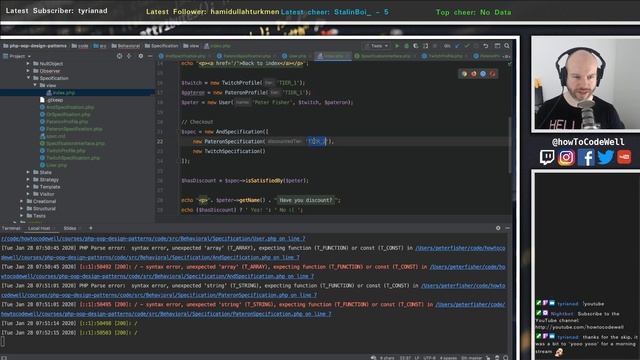Viewport: 640px width, 360px height.
Task: Hide the terminal panel with minus icon
Action: coord(507,228)
